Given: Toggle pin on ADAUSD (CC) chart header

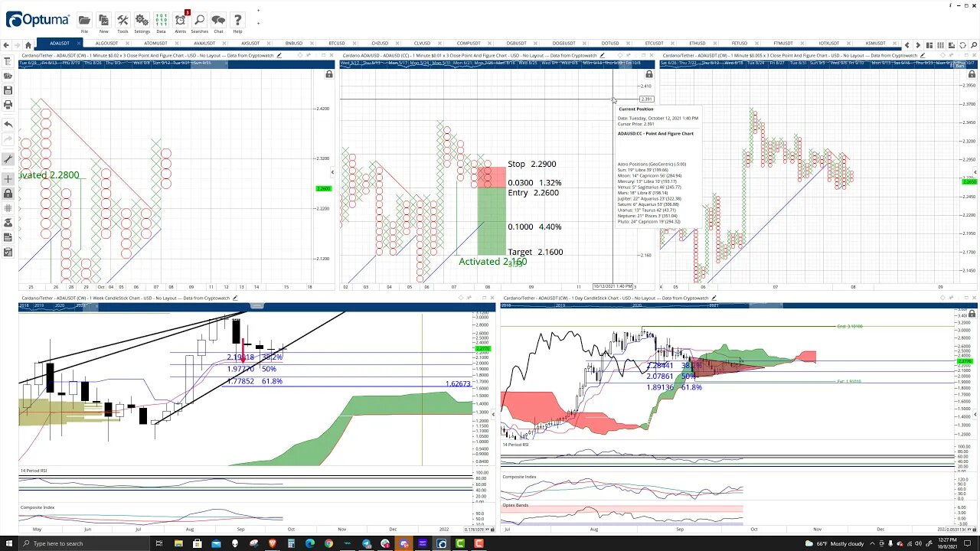Looking at the screenshot, I should click(x=628, y=55).
